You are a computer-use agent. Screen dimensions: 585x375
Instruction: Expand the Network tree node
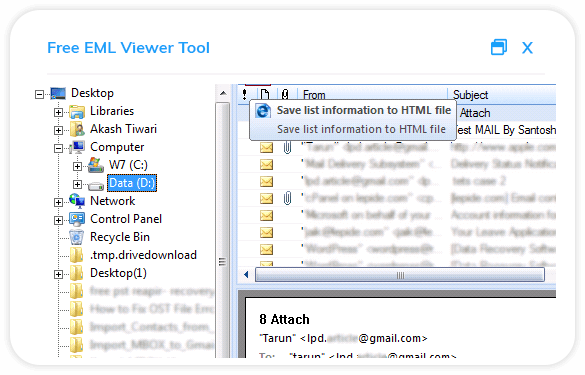[58, 202]
